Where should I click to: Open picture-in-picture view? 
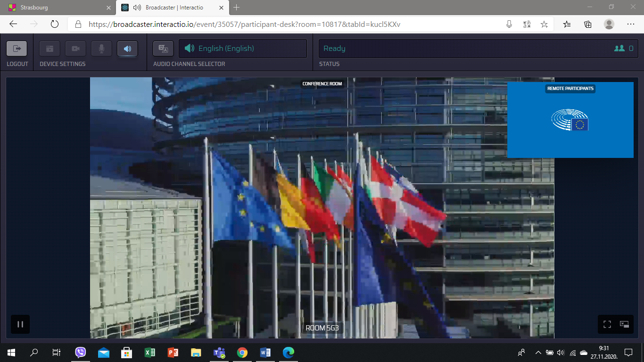[x=625, y=324]
